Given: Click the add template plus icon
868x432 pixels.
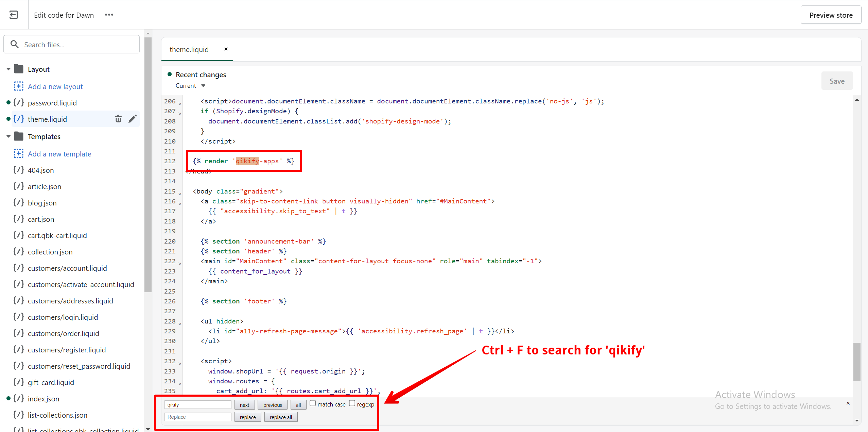Looking at the screenshot, I should (x=19, y=153).
